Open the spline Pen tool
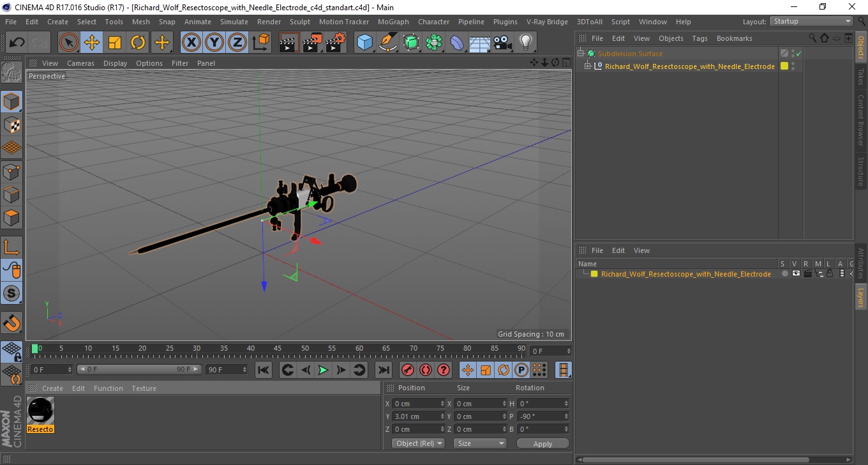This screenshot has height=465, width=868. point(388,43)
